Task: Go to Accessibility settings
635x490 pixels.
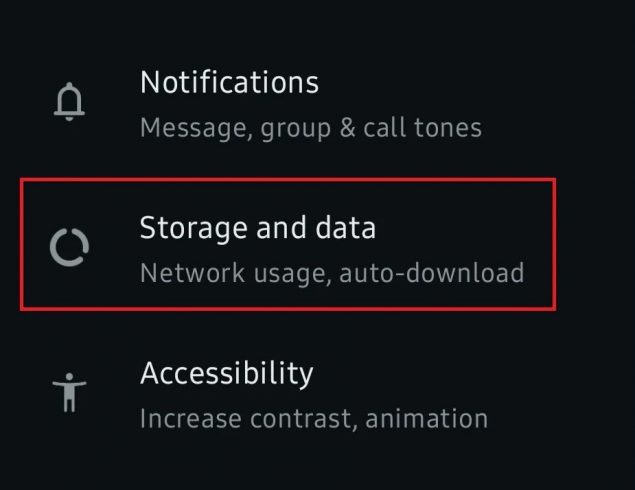Action: [x=226, y=373]
